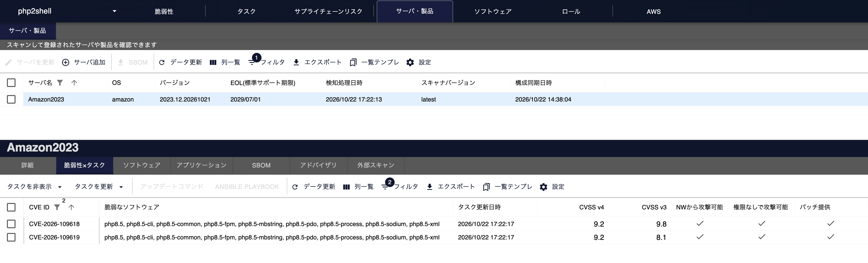Viewport: 868px width, 263px height.
Task: Open the 脆弱性 top navigation tab
Action: click(x=164, y=11)
